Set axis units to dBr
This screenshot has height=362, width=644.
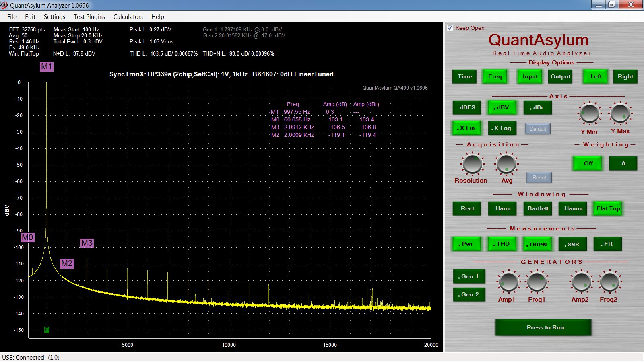click(537, 107)
